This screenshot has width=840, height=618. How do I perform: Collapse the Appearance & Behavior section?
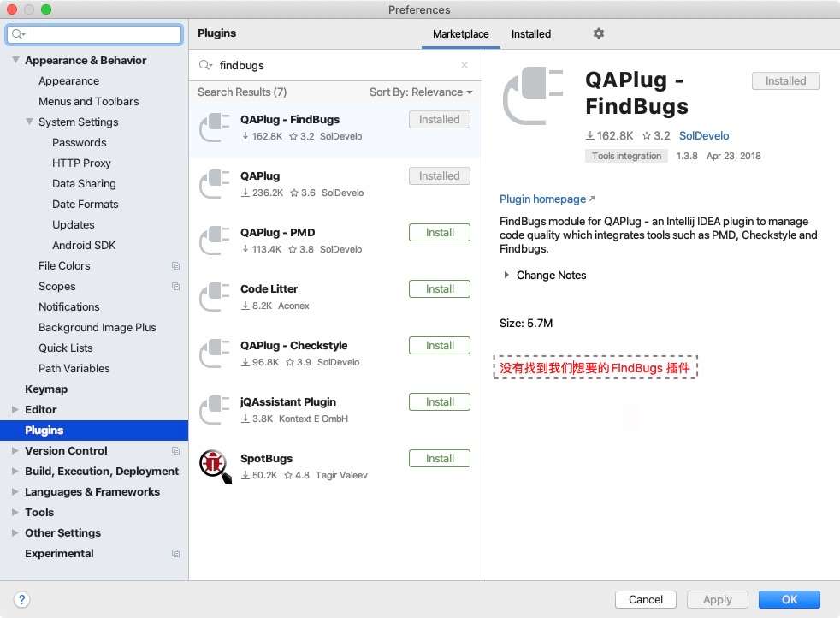15,60
